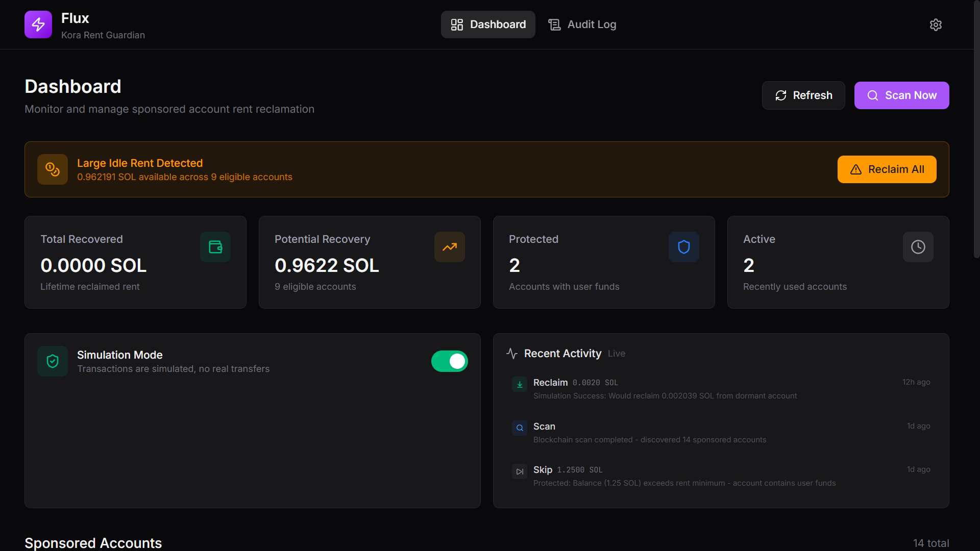Click the Flux lightning bolt logo
The image size is (980, 551).
38,24
